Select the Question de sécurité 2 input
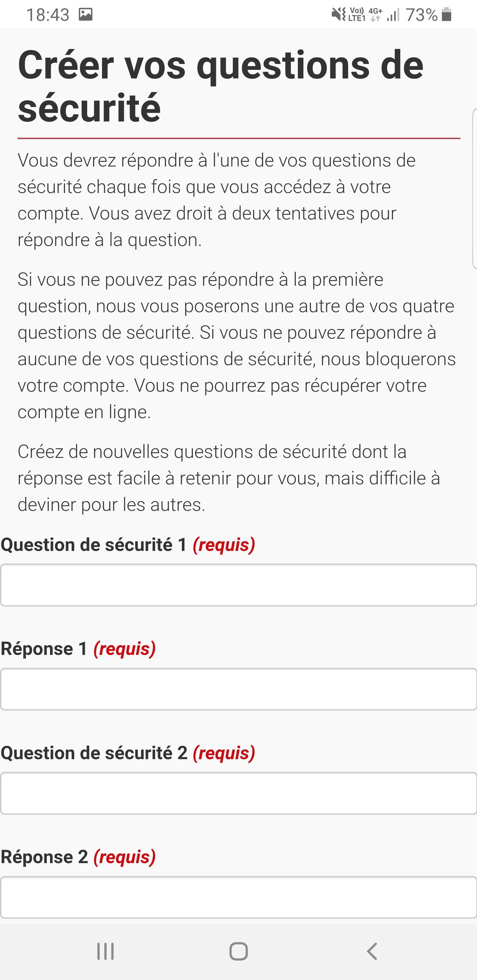Viewport: 477px width, 980px height. (238, 793)
